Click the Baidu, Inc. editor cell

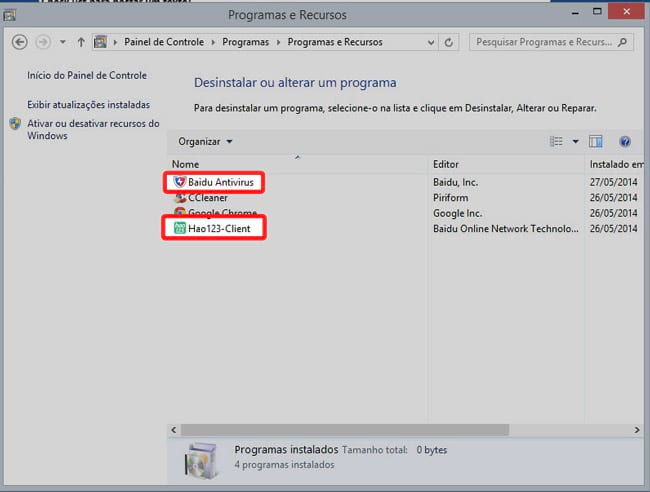pyautogui.click(x=456, y=182)
